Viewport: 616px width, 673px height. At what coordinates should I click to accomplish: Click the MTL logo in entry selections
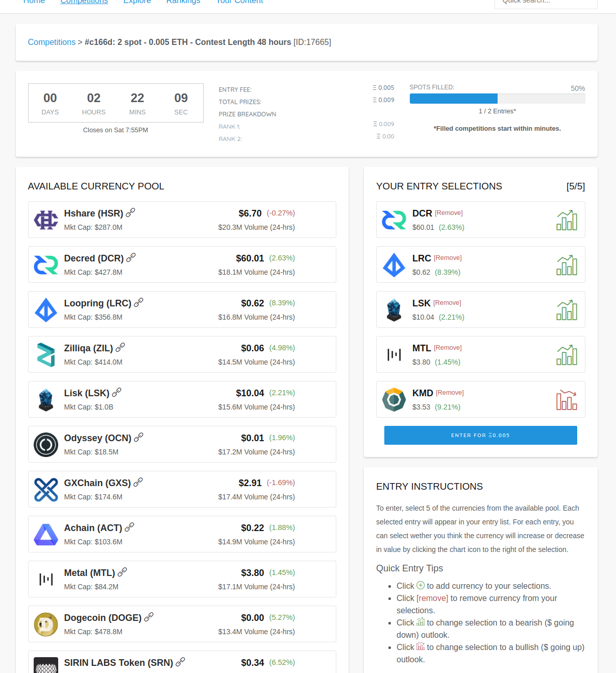(394, 354)
